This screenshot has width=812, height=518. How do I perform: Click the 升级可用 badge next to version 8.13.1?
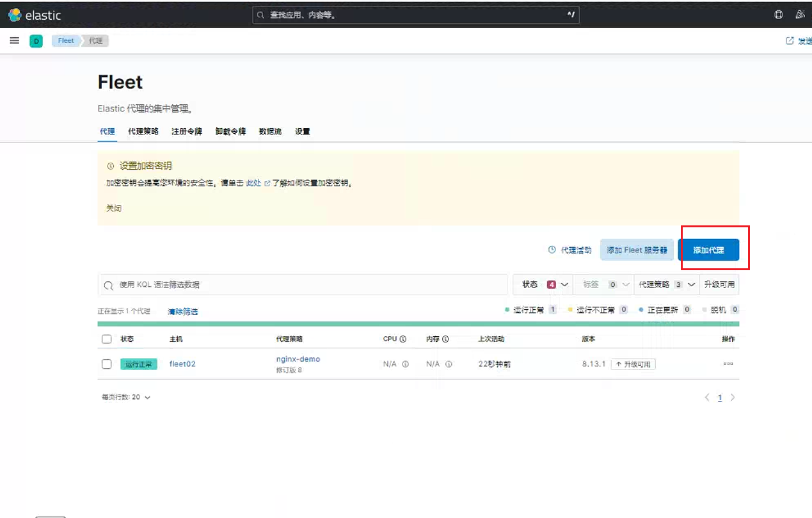(x=633, y=364)
